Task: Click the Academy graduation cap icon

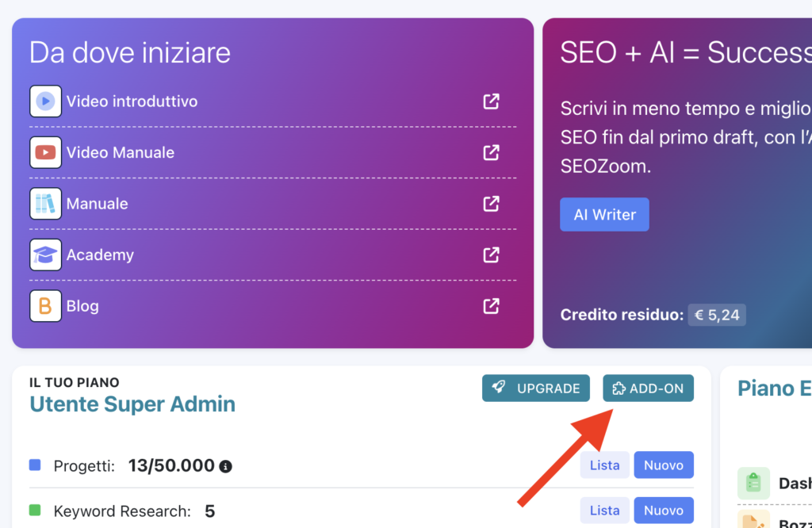Action: click(x=45, y=254)
